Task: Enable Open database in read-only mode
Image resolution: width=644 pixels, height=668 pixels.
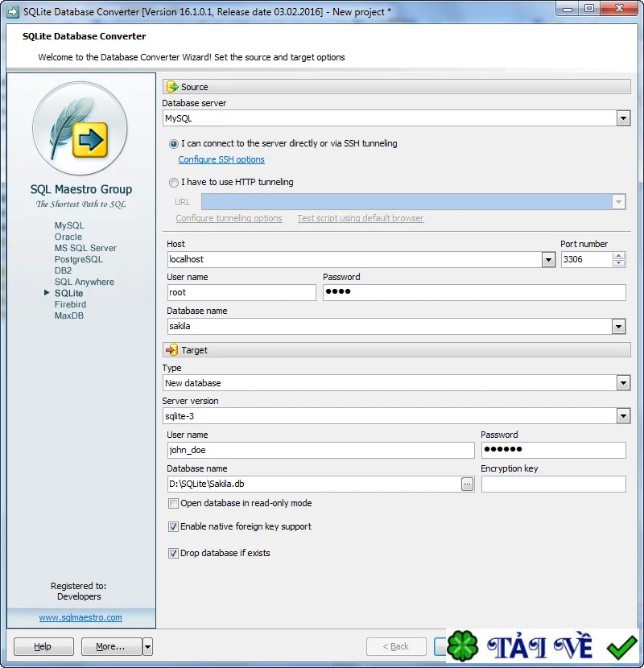Action: pos(173,504)
